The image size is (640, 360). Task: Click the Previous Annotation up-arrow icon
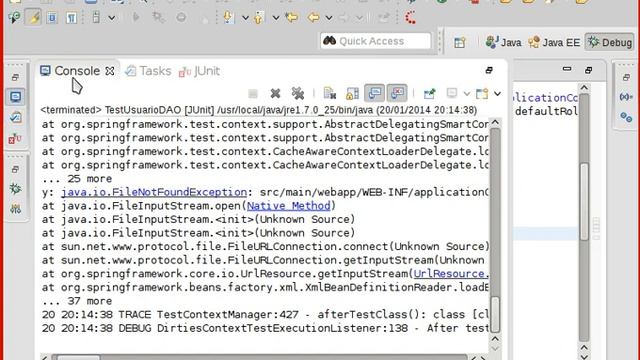[258, 18]
